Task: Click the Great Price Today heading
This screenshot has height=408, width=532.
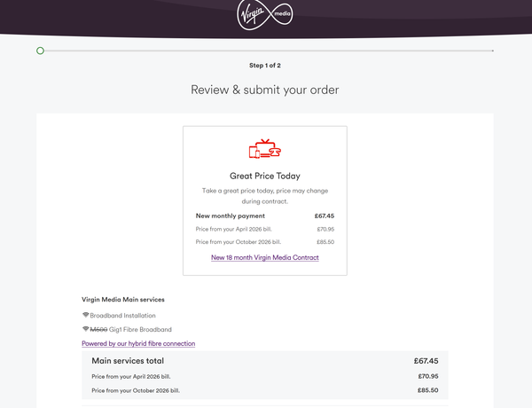Action: [265, 176]
